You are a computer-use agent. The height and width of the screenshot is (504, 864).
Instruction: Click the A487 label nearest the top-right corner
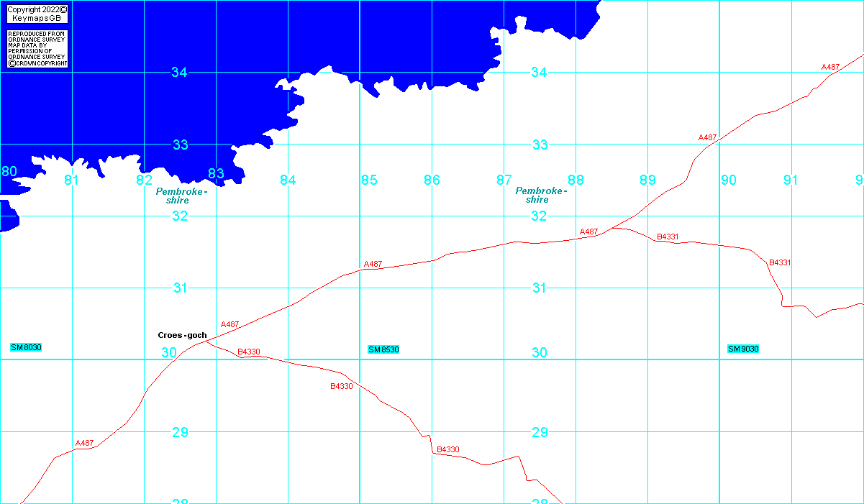(x=830, y=67)
